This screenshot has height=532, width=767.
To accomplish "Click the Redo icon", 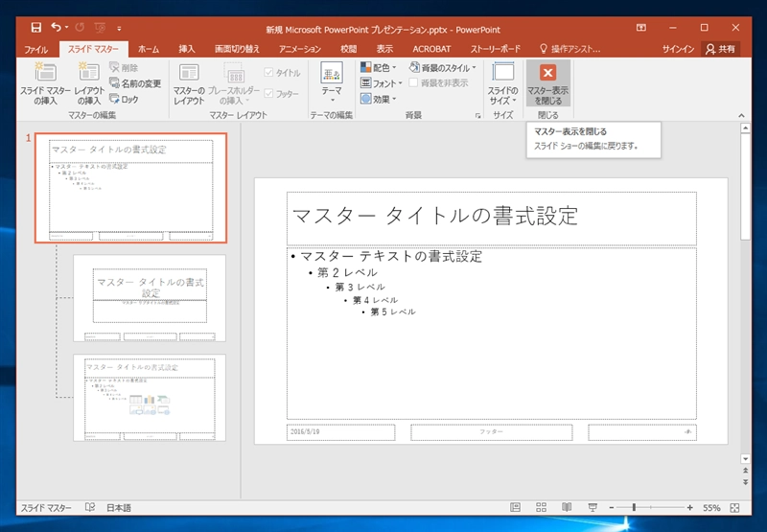I will pyautogui.click(x=80, y=28).
